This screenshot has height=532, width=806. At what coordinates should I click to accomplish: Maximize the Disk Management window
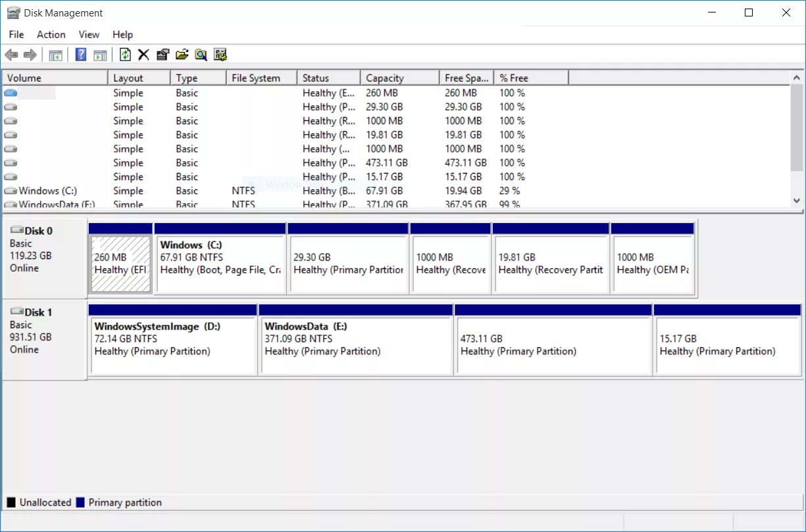point(749,12)
